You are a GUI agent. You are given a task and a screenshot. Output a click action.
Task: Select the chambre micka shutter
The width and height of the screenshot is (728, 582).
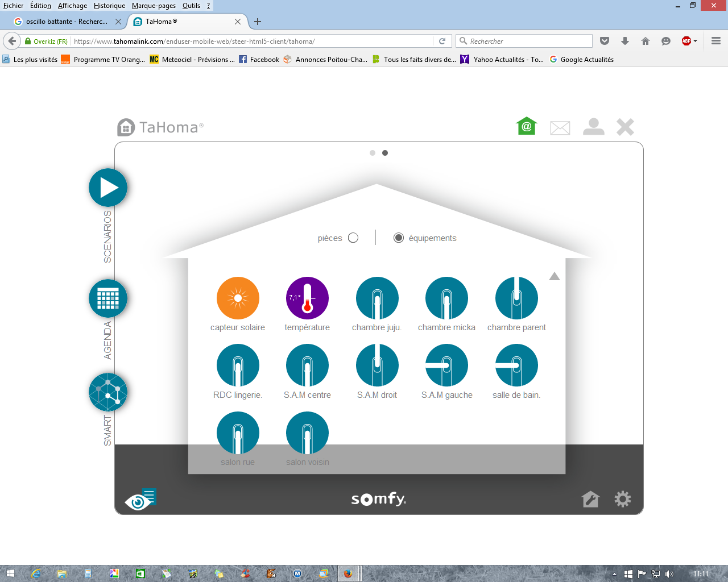click(446, 298)
